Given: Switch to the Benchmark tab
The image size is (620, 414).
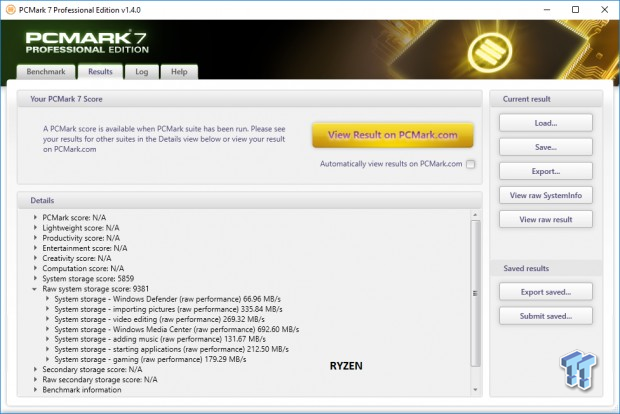Looking at the screenshot, I should coord(45,72).
